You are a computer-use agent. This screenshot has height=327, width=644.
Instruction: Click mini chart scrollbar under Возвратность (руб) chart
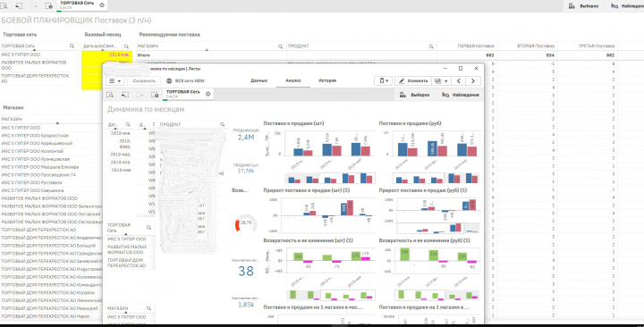tap(436, 295)
